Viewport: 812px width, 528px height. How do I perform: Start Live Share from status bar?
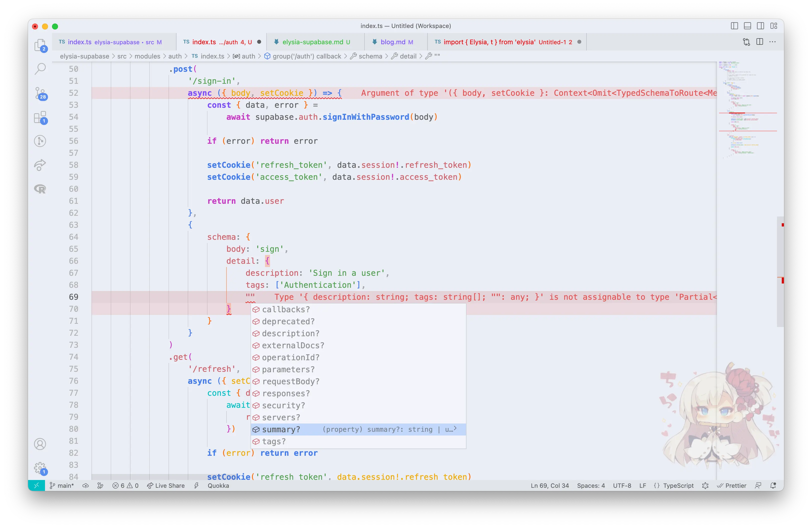[166, 485]
